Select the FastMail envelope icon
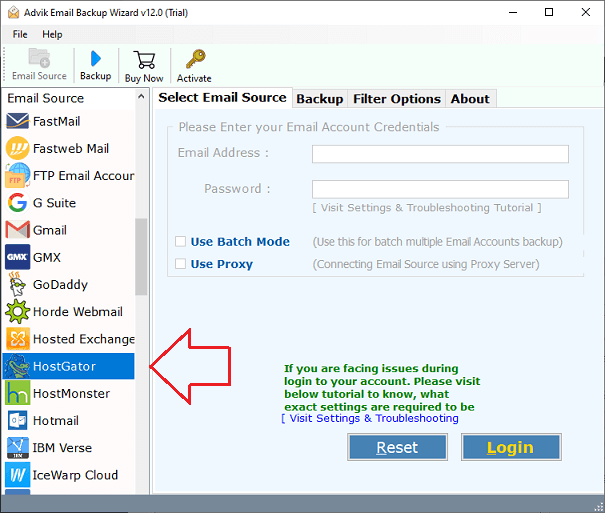 pyautogui.click(x=17, y=121)
